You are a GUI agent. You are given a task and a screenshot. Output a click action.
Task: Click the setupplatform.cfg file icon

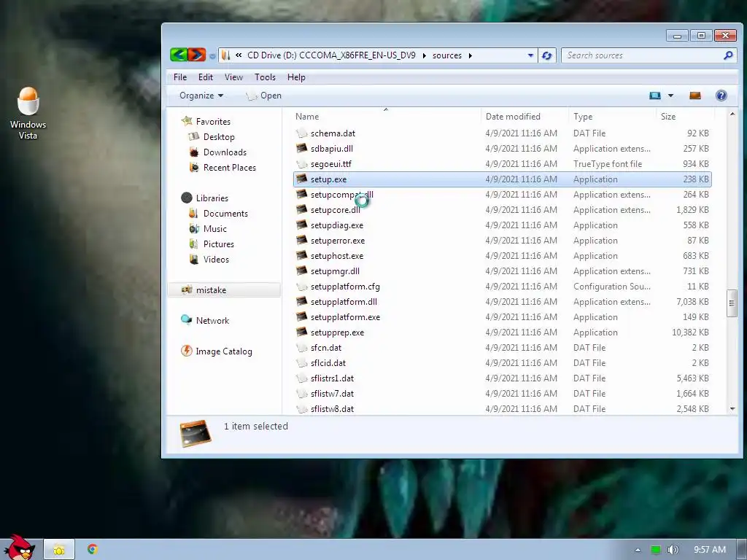pos(301,286)
